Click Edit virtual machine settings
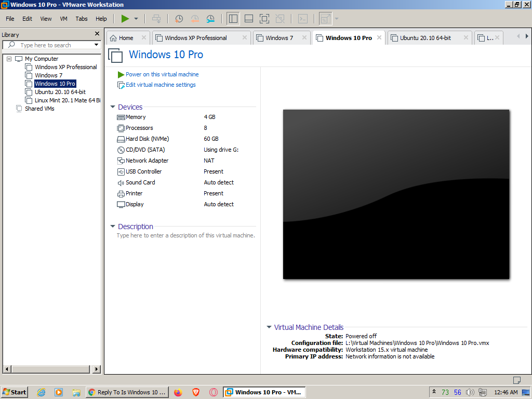 click(161, 85)
